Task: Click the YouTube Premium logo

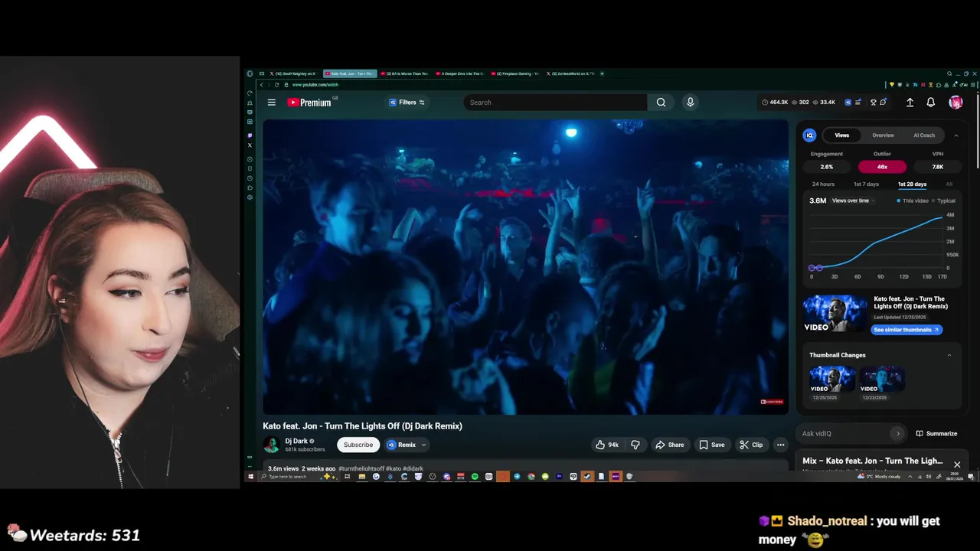Action: 310,103
